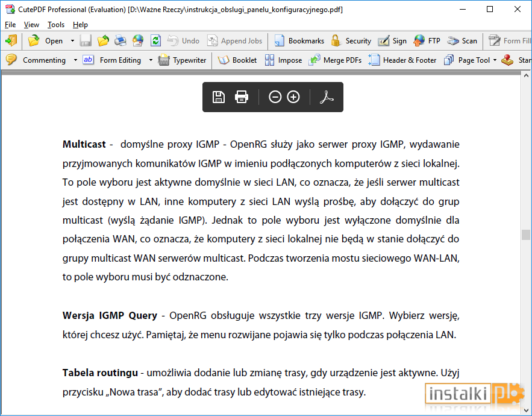Click the FTP upload button

pos(427,41)
